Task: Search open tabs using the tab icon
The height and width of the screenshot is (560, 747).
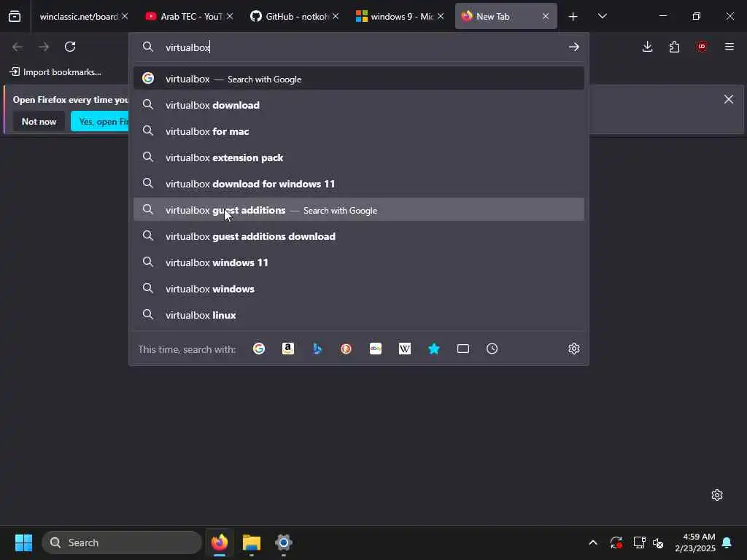Action: click(x=463, y=349)
